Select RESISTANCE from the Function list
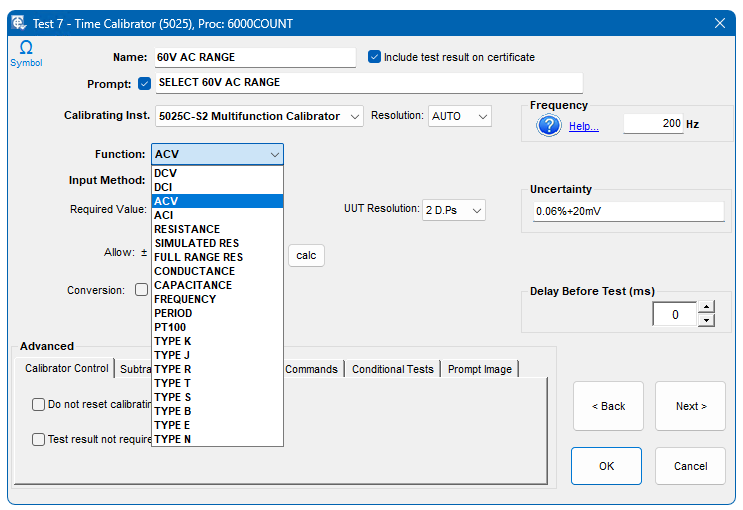 (x=187, y=229)
